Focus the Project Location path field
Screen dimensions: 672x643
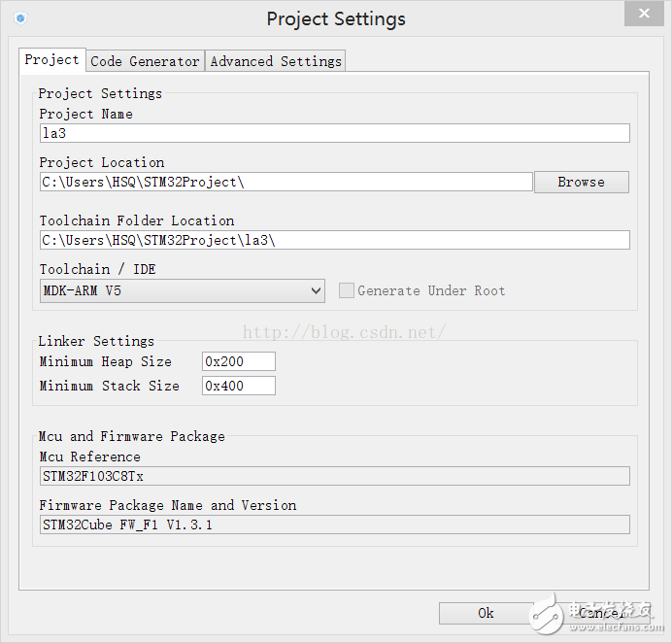click(x=286, y=182)
